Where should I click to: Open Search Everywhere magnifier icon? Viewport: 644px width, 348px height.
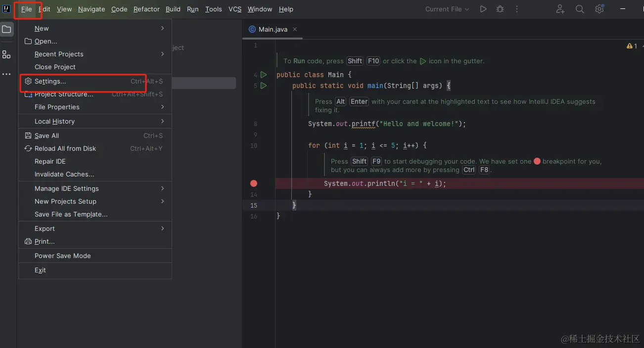[x=580, y=9]
